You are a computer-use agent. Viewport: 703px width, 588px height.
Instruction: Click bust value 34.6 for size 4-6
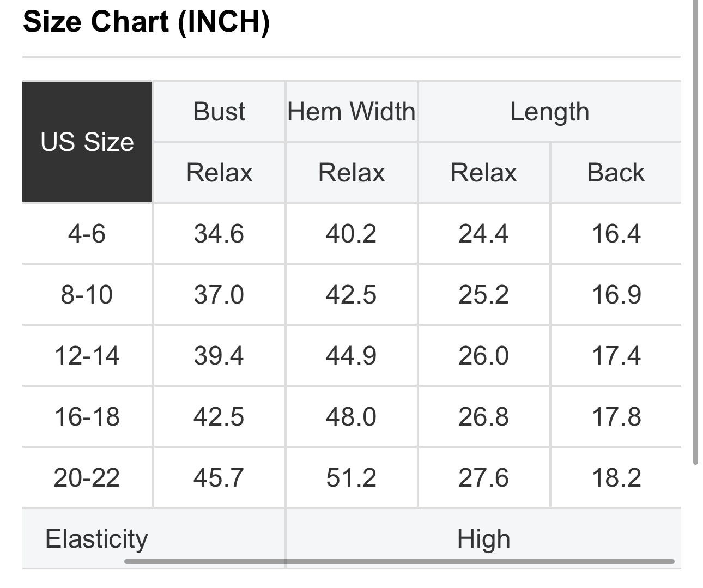point(219,234)
